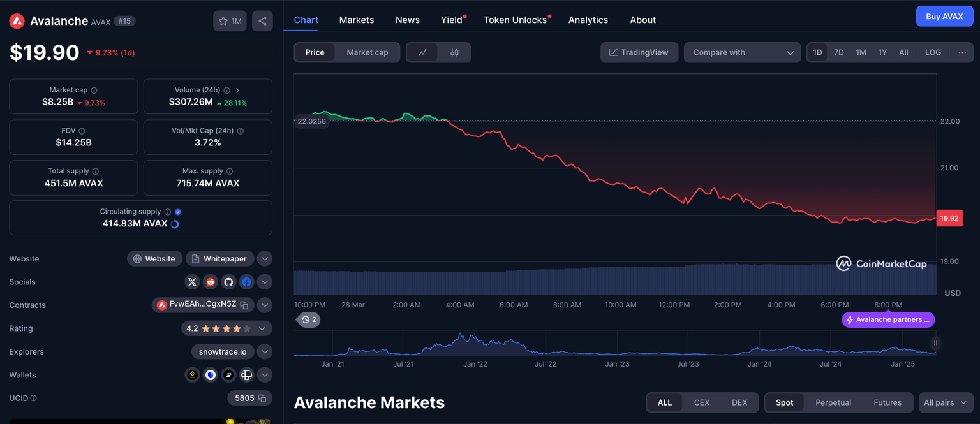
Task: Click the Buy AVAX button
Action: click(944, 15)
